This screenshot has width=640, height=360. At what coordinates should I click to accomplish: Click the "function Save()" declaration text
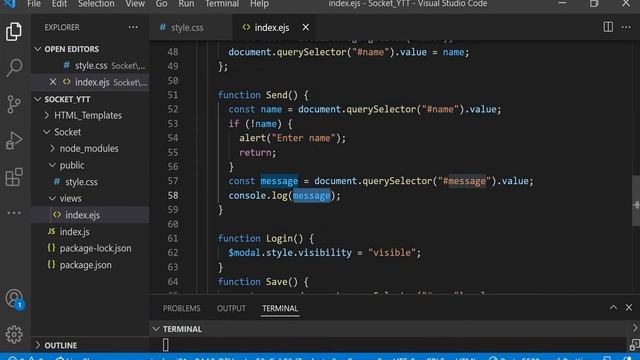263,282
